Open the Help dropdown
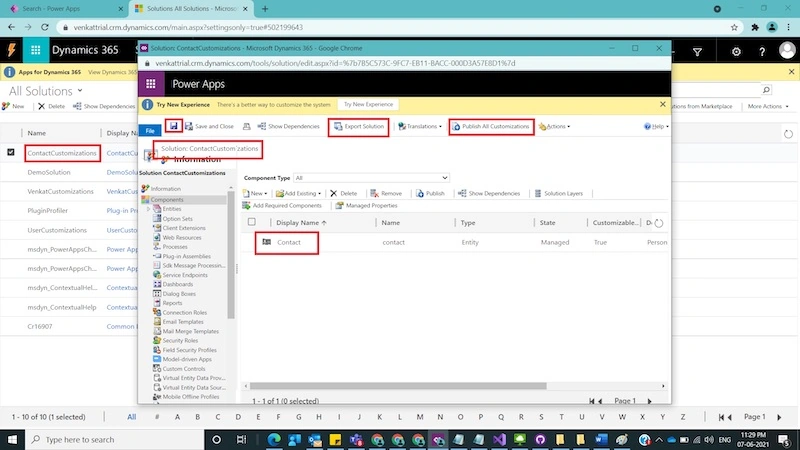Screen dimensions: 800x450 [656, 126]
